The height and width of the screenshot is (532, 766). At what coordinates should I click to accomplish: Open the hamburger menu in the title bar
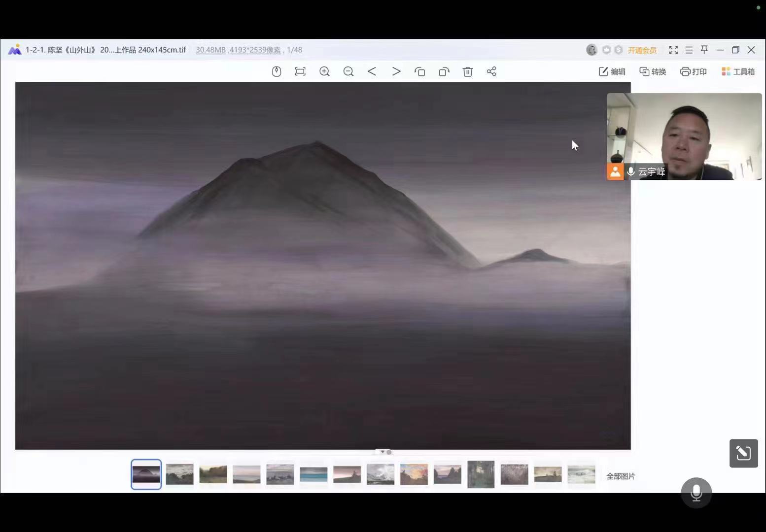[x=689, y=50]
